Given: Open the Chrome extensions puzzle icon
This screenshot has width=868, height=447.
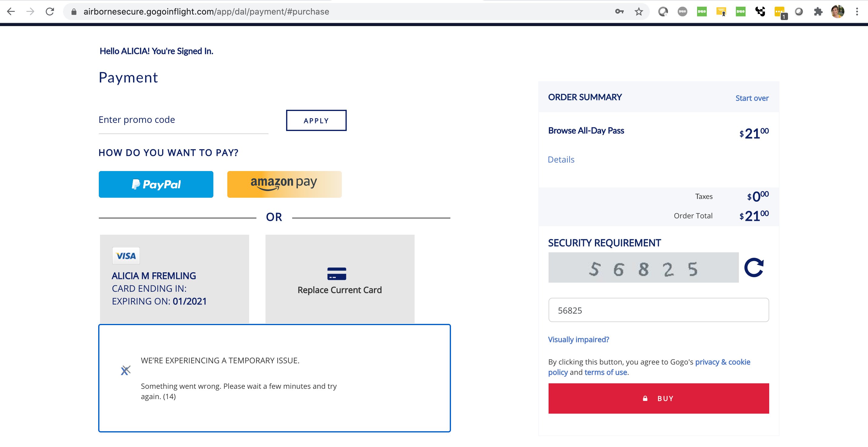Looking at the screenshot, I should click(818, 12).
